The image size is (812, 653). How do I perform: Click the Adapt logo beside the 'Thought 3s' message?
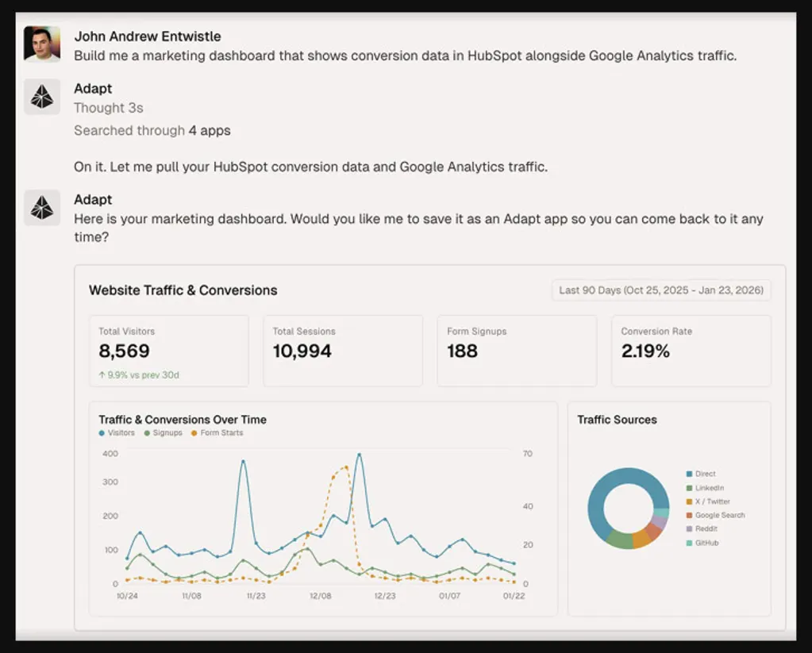click(41, 97)
